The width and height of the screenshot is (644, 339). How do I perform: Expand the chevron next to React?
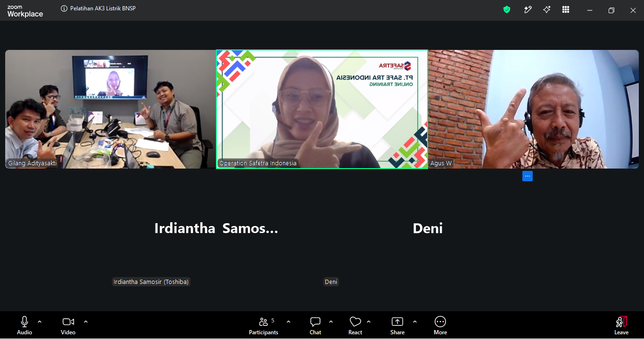[369, 322]
